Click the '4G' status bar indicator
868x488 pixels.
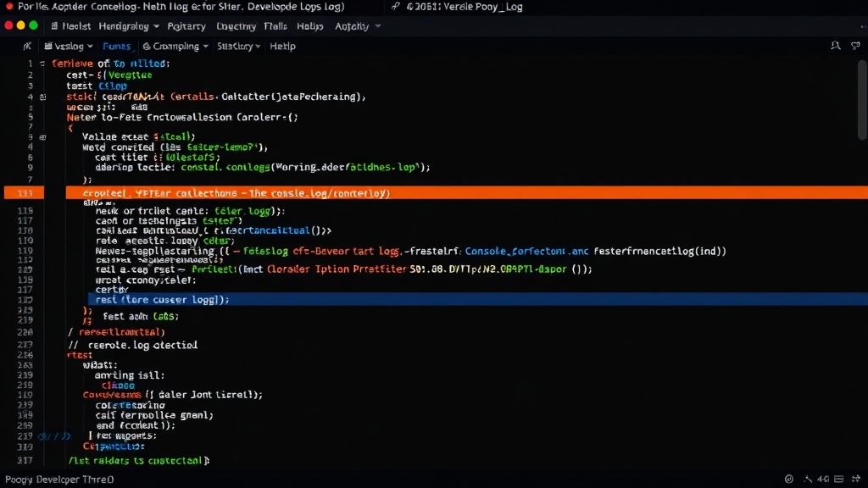[x=823, y=480]
